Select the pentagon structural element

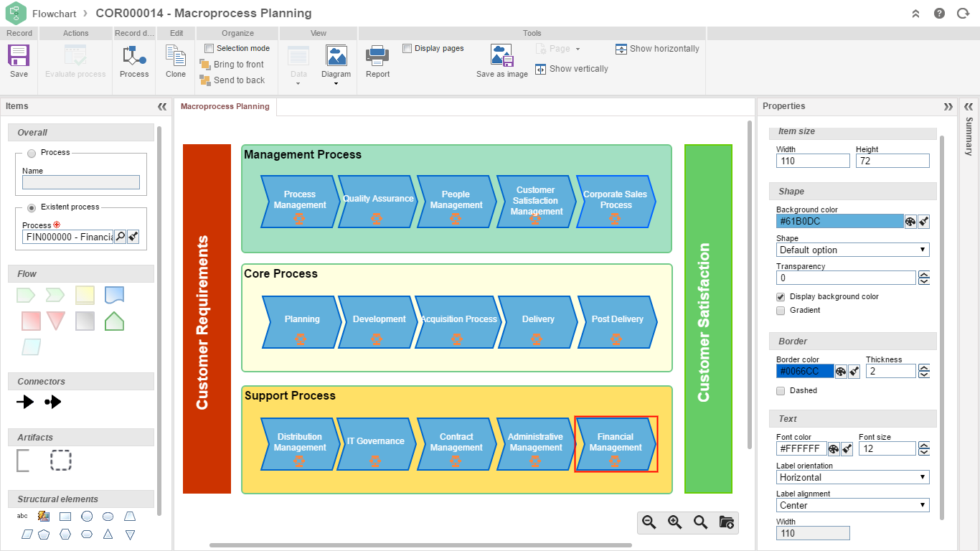pos(44,534)
